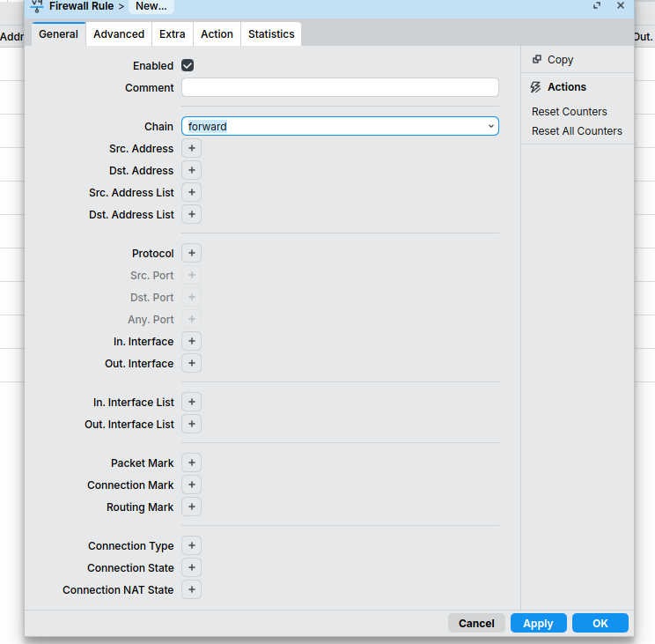655x644 pixels.
Task: Uncheck the Enabled checkbox
Action: (188, 65)
